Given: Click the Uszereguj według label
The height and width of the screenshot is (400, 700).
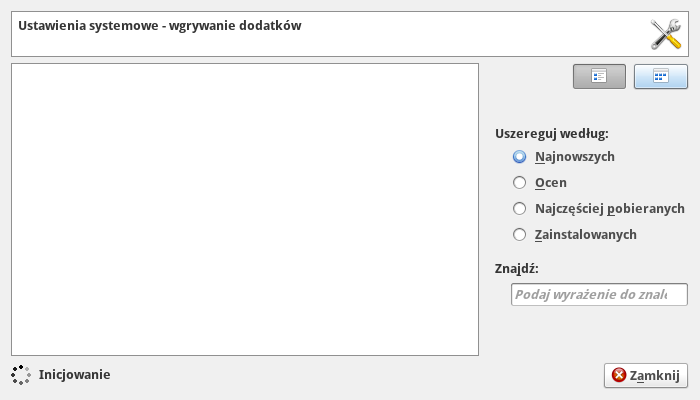Looking at the screenshot, I should 551,134.
